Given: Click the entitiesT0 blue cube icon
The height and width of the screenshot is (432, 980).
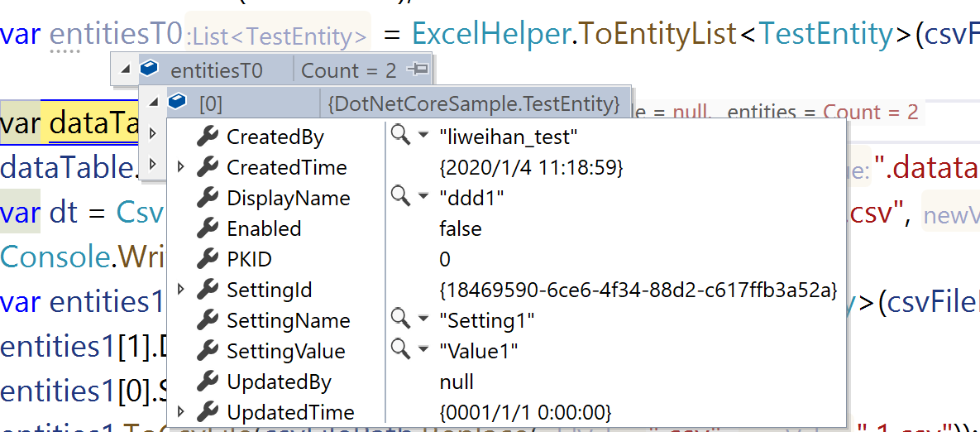Looking at the screenshot, I should (150, 70).
